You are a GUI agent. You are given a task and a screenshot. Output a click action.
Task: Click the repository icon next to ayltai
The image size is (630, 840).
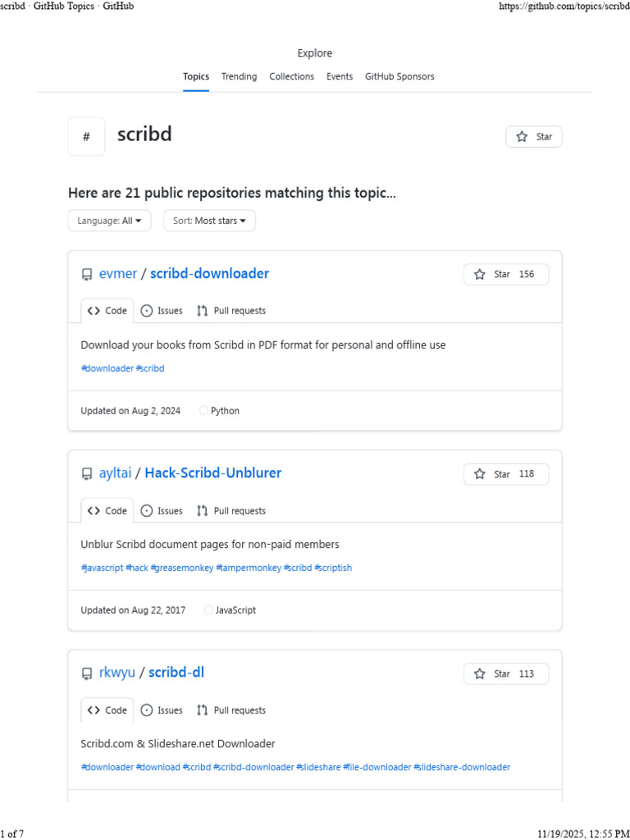[87, 474]
